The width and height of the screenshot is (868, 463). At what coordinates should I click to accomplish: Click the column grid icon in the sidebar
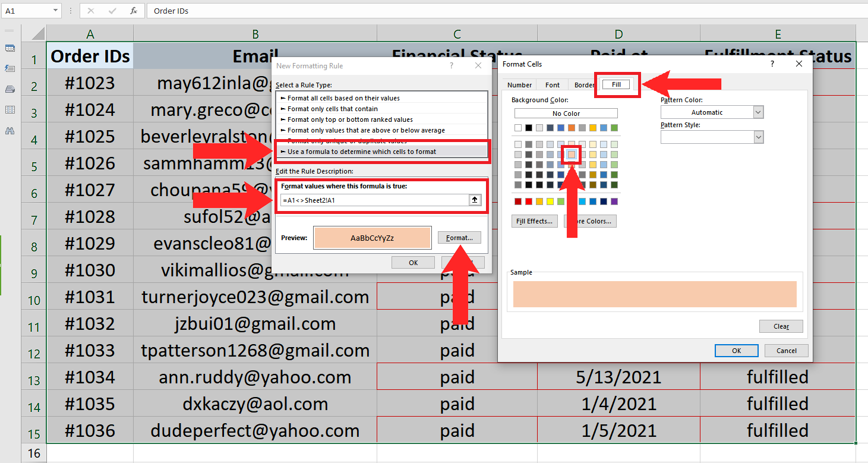10,108
